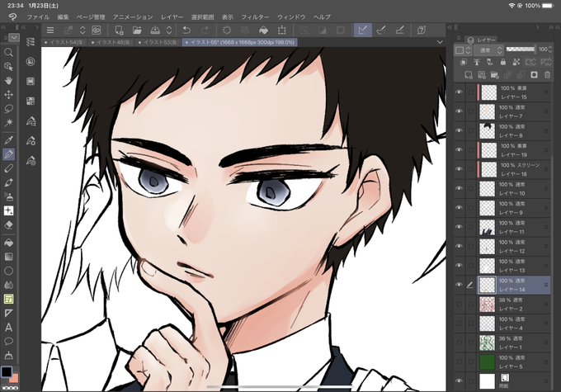Viewport: 561px width, 392px height.
Task: Click the New layer folder icon
Action: (494, 75)
